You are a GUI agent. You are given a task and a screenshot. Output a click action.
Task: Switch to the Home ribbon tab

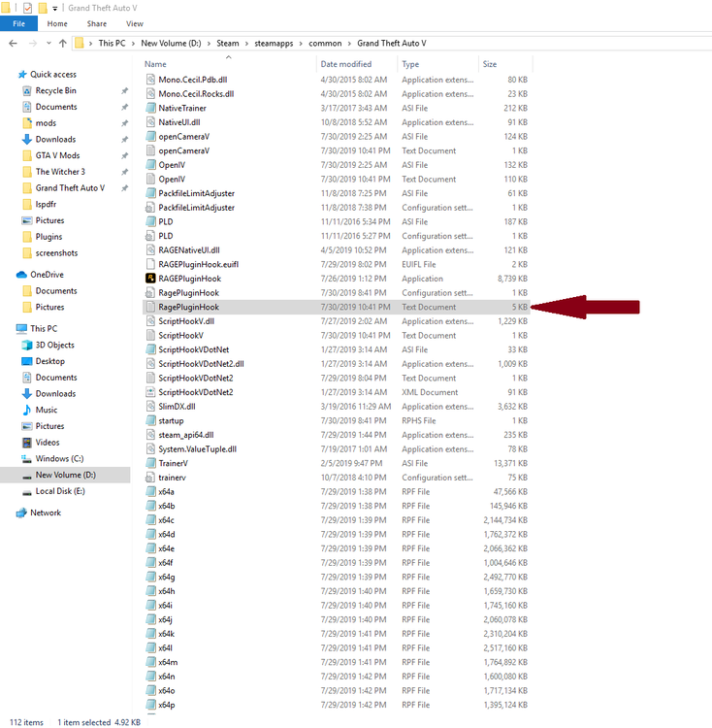(x=57, y=23)
